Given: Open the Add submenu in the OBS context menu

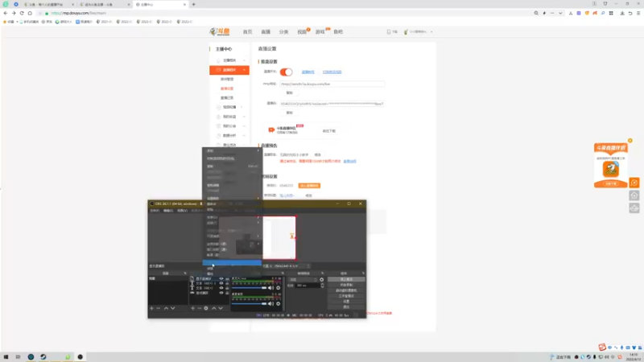Looking at the screenshot, I should (232, 150).
